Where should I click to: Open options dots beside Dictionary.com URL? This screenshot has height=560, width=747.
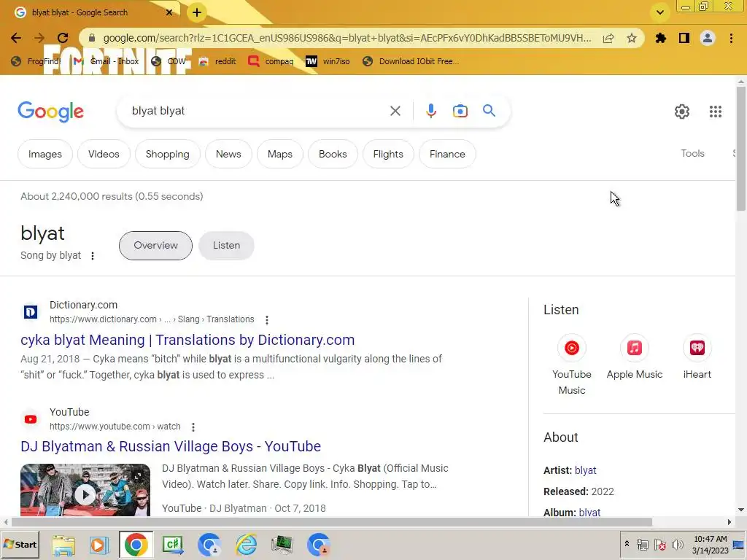click(x=267, y=319)
